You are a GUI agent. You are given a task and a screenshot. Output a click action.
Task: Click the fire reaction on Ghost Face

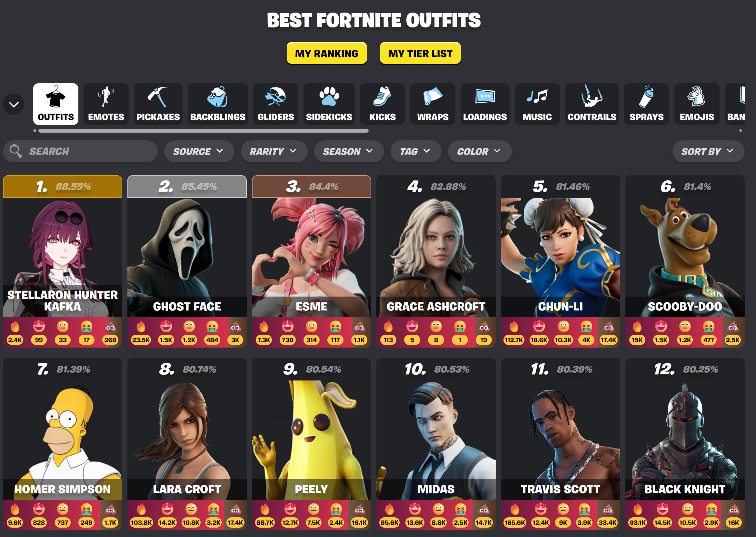click(141, 327)
